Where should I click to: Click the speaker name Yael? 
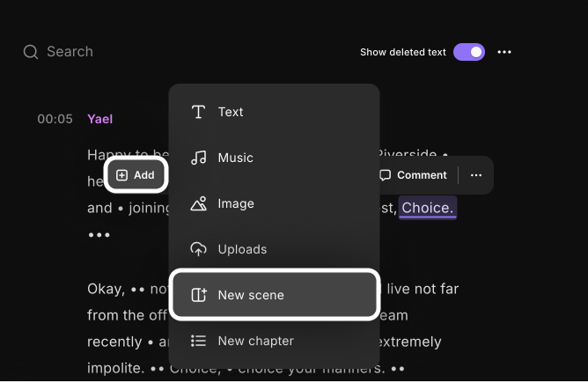100,119
